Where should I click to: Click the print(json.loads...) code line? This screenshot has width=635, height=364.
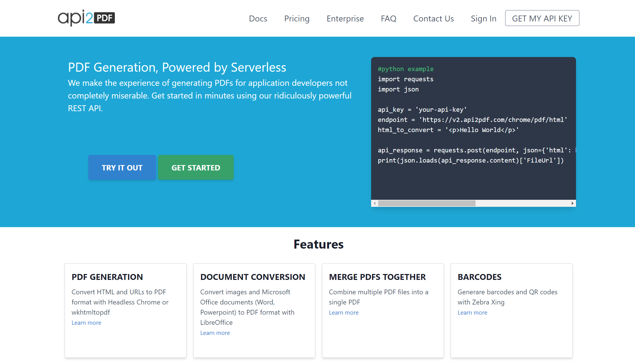471,160
